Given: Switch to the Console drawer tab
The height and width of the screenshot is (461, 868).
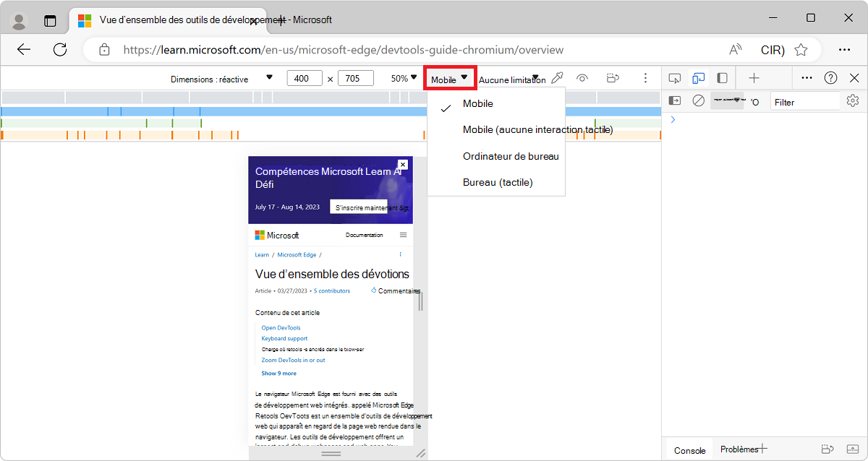Looking at the screenshot, I should [689, 450].
